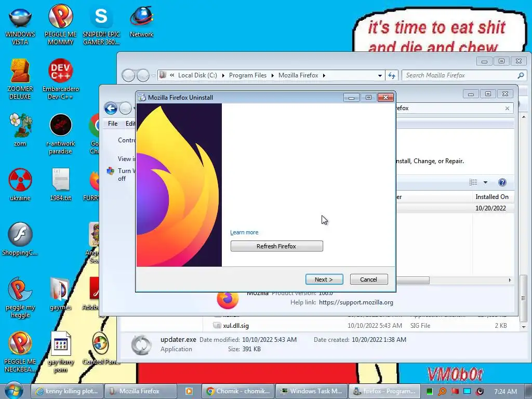The height and width of the screenshot is (399, 532).
Task: Switch to kenny killing plot taskbar item
Action: click(68, 391)
